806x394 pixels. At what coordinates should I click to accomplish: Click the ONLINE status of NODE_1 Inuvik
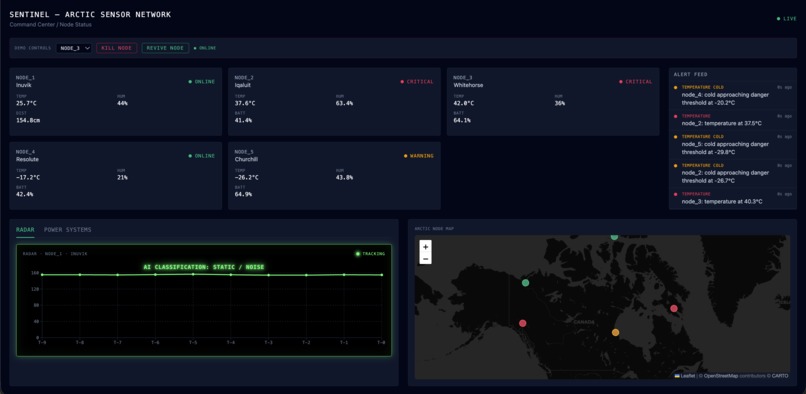click(x=202, y=81)
